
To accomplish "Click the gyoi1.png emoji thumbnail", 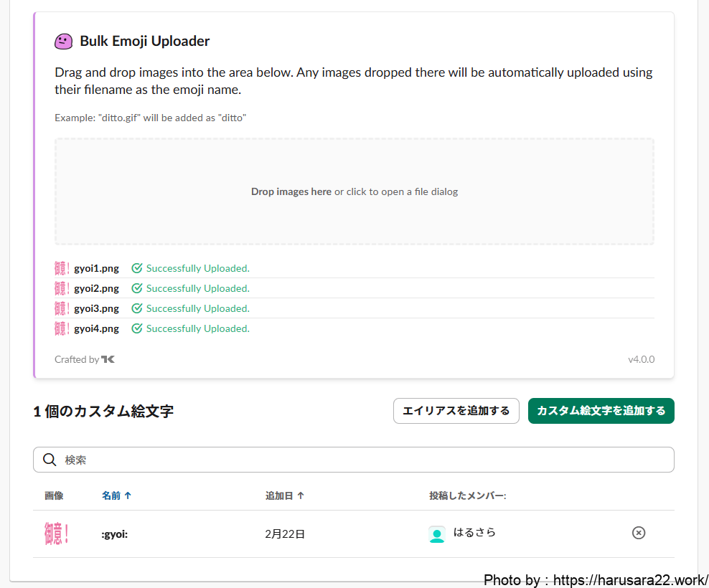I will (x=62, y=269).
